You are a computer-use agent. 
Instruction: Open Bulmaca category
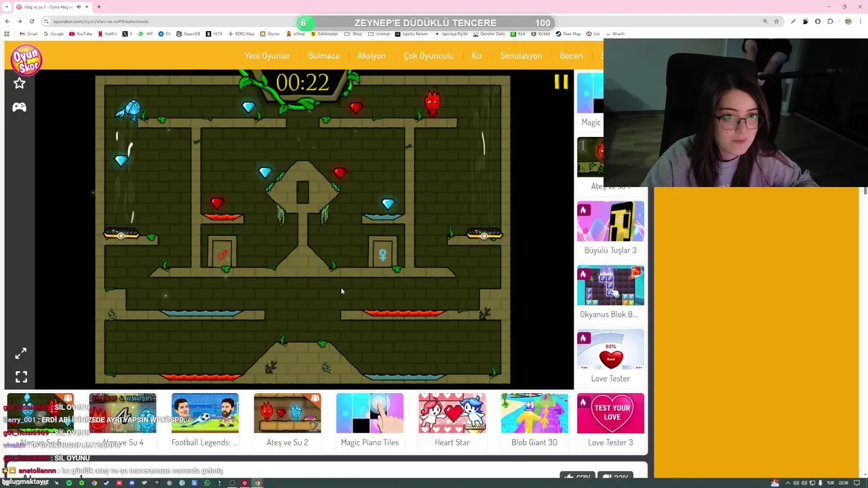323,56
